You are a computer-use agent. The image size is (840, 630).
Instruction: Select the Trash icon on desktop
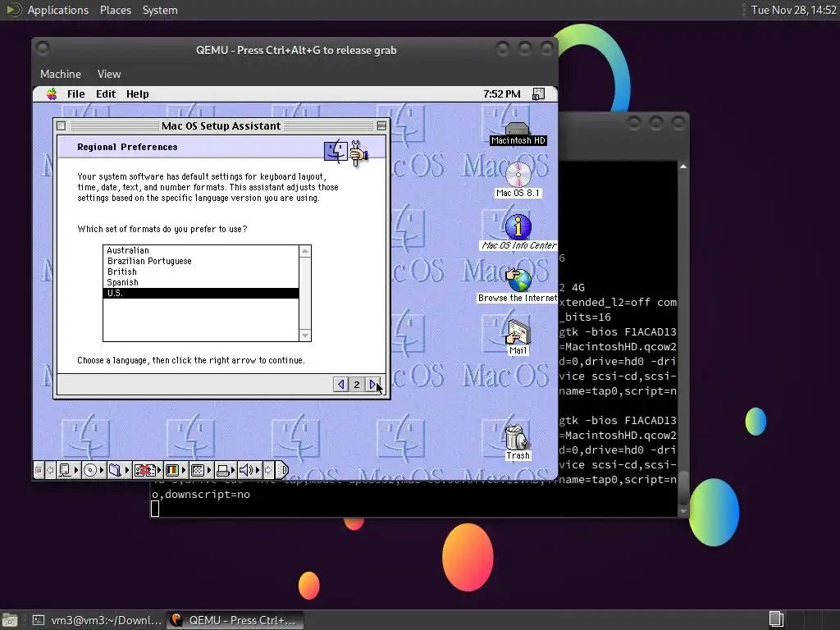click(x=517, y=442)
